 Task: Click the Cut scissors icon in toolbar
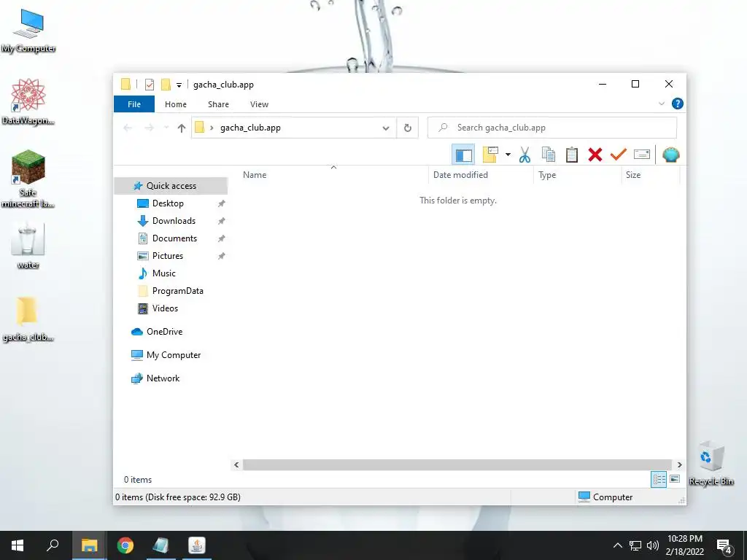525,155
